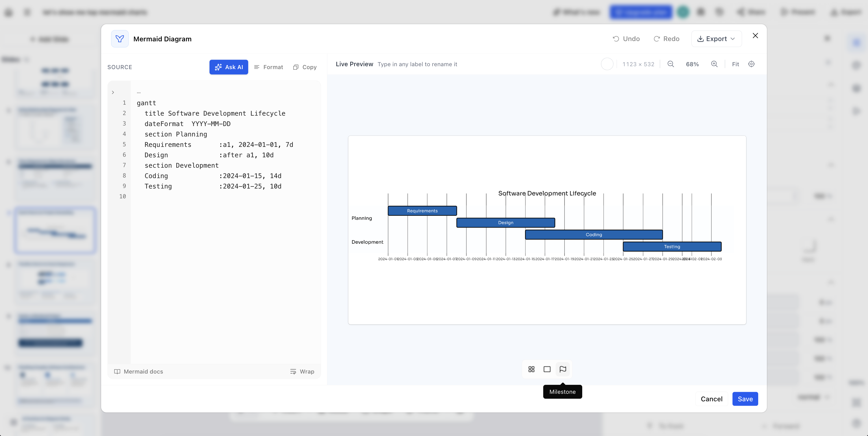
Task: Click the Development section label in the chart
Action: tap(367, 242)
